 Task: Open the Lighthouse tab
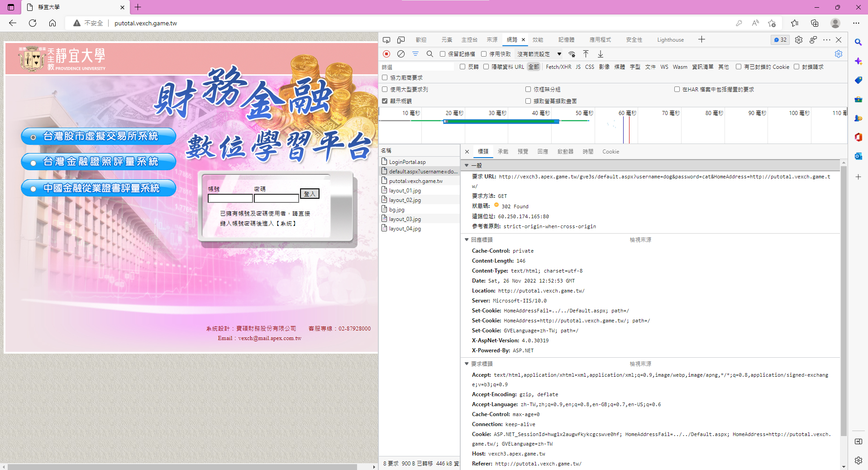coord(670,40)
